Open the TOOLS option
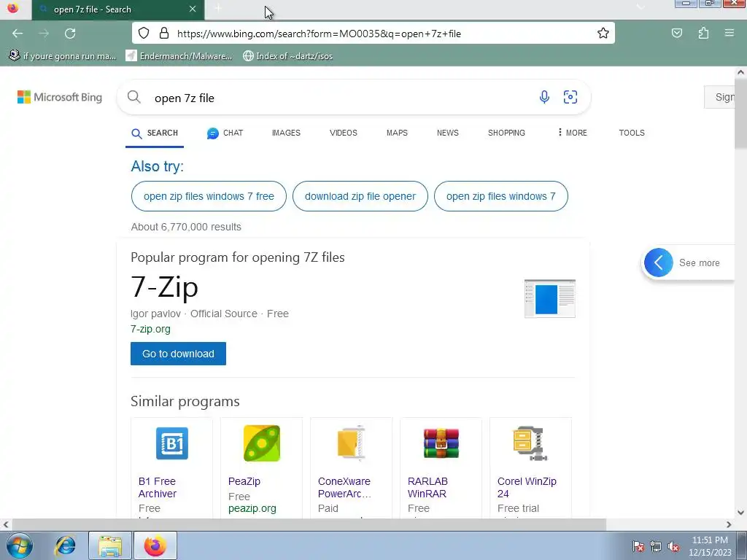 [632, 133]
